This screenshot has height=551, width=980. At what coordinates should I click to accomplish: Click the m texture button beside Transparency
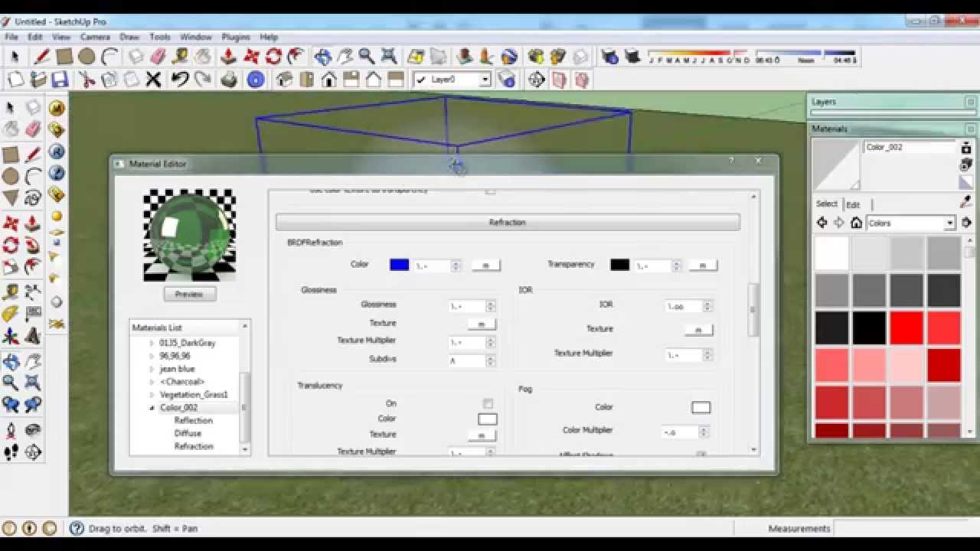(x=703, y=266)
